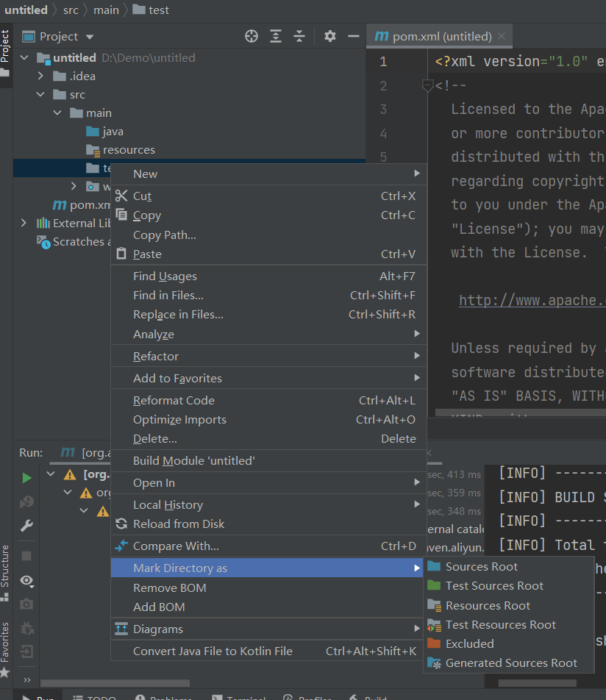Click the Reload from Disk refresh icon
Viewport: 606px width, 700px height.
coord(121,524)
